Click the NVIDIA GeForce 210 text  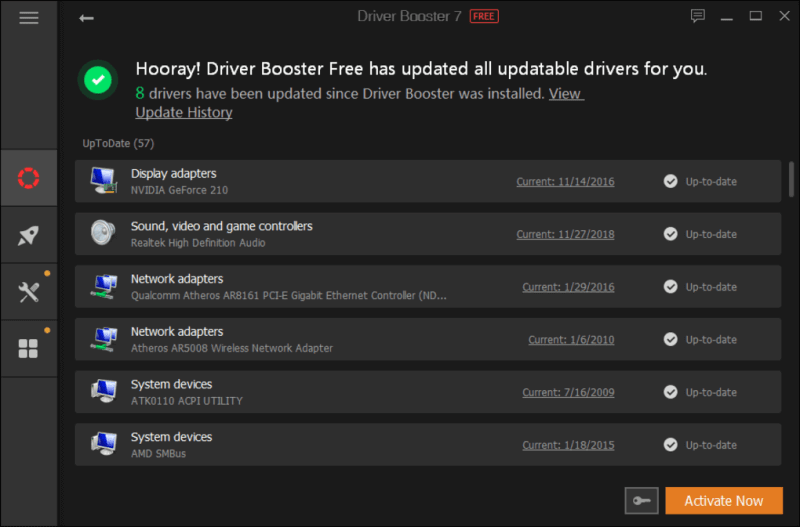pyautogui.click(x=179, y=190)
